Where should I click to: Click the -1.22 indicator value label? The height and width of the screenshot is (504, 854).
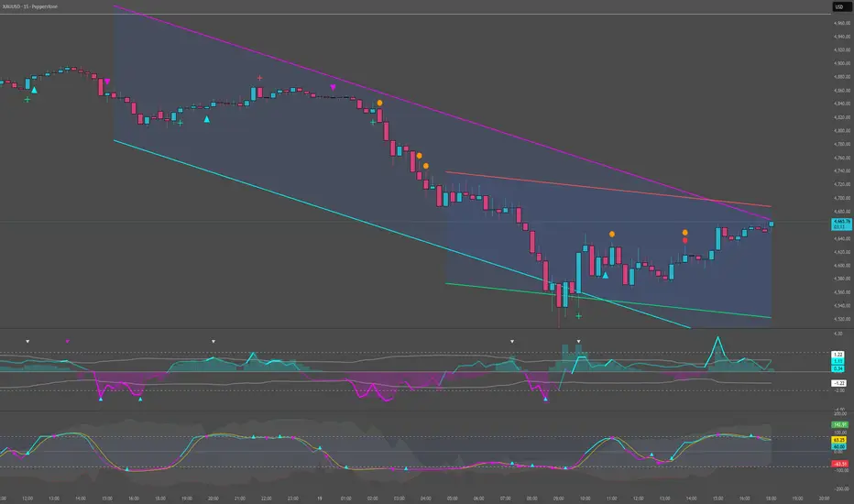coord(838,383)
